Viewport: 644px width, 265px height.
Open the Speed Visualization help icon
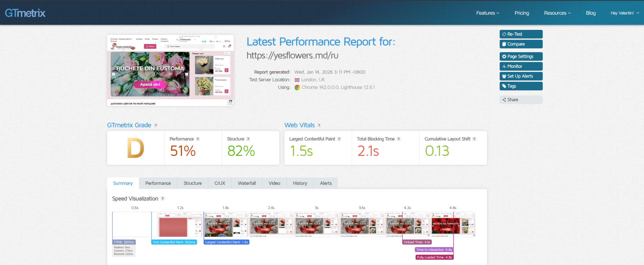click(x=163, y=199)
